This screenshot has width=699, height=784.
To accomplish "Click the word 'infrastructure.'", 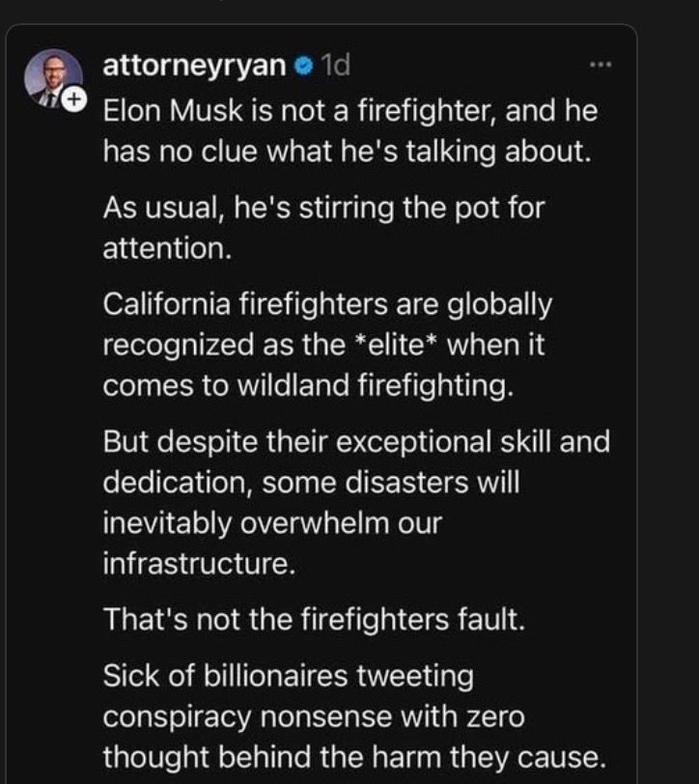I will tap(198, 563).
